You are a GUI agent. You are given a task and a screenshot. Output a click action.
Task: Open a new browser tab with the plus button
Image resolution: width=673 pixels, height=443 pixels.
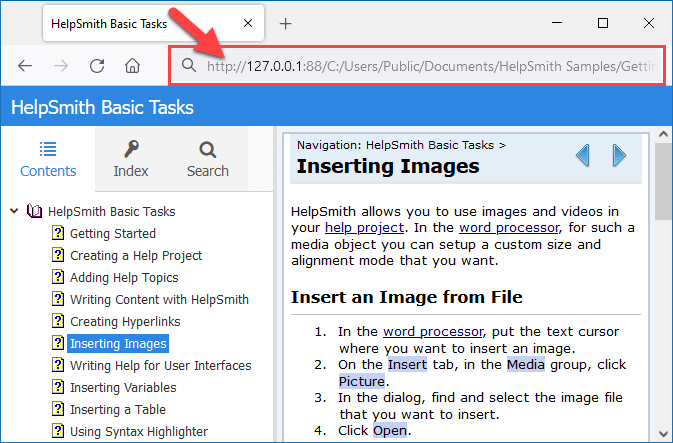[285, 24]
